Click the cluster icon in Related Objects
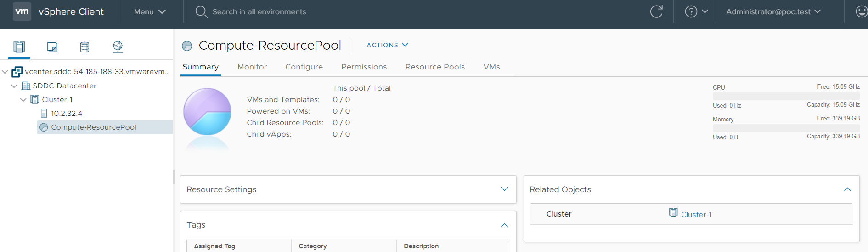The width and height of the screenshot is (868, 252). pyautogui.click(x=673, y=212)
